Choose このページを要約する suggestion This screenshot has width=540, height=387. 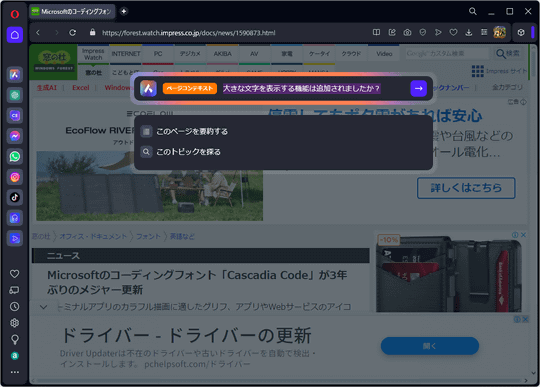283,132
